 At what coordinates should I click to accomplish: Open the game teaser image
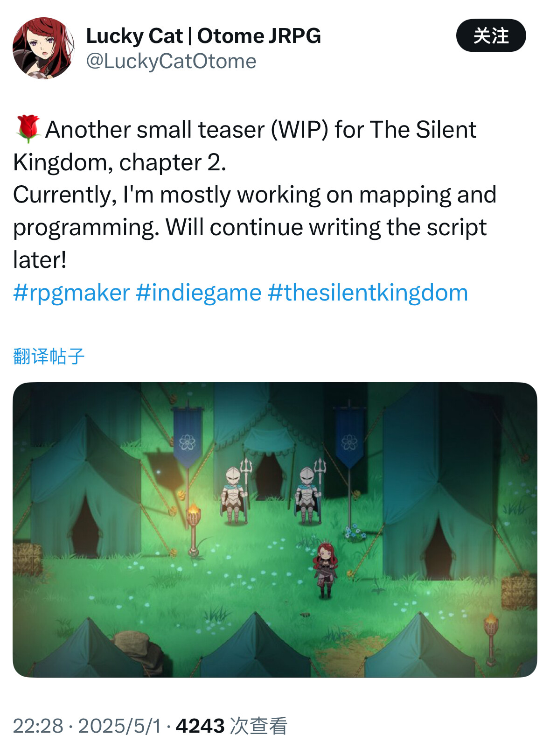coord(275,530)
